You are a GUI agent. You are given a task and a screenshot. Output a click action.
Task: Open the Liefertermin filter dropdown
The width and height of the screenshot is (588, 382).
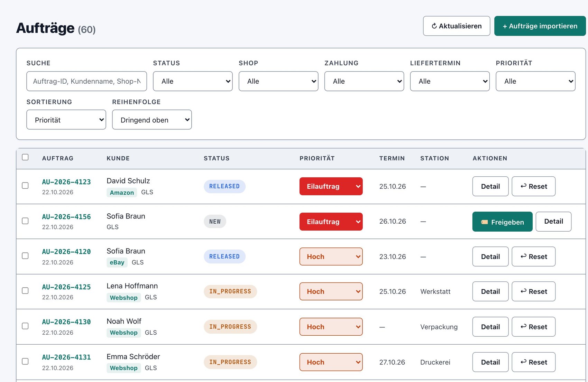coord(450,81)
